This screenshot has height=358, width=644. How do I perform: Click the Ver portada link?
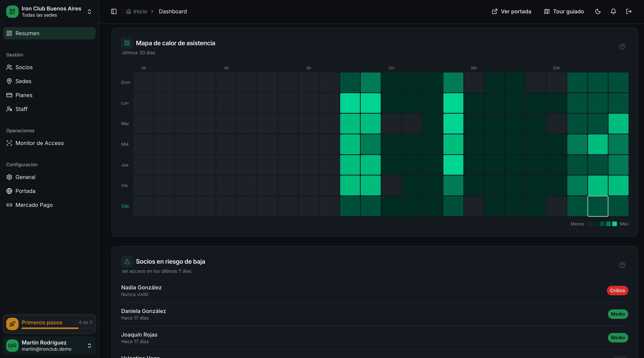pos(512,11)
